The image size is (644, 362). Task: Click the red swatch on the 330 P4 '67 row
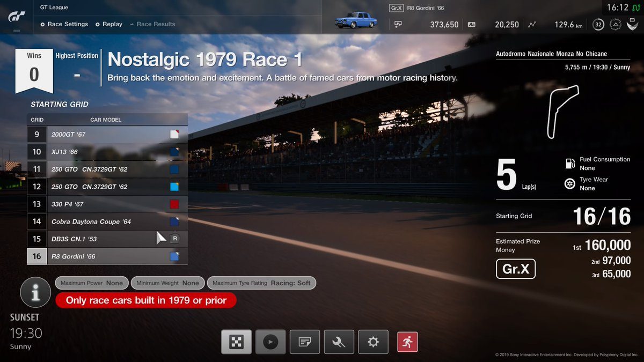pos(174,204)
